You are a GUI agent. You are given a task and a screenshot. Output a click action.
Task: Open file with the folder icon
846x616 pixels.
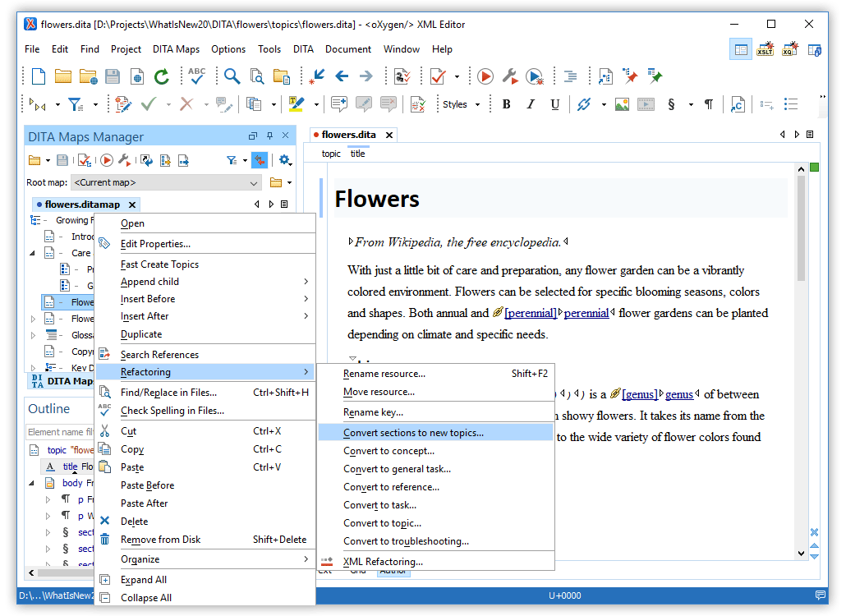62,76
